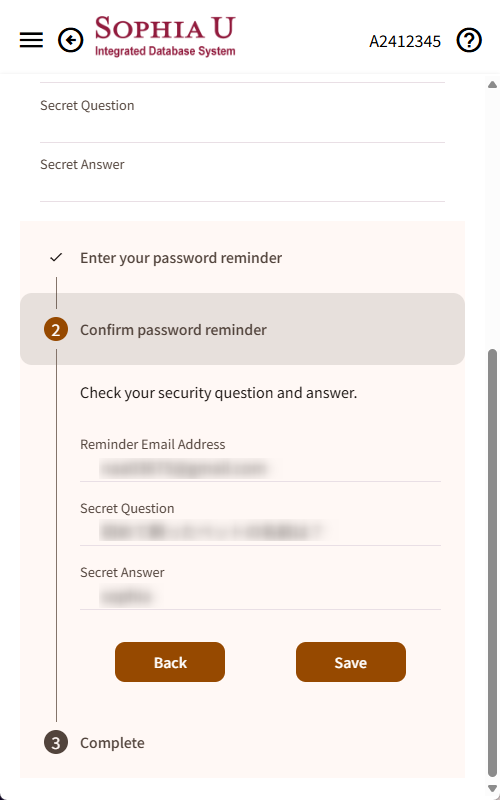Click the checkmark beside Enter your password reminder

pyautogui.click(x=56, y=258)
